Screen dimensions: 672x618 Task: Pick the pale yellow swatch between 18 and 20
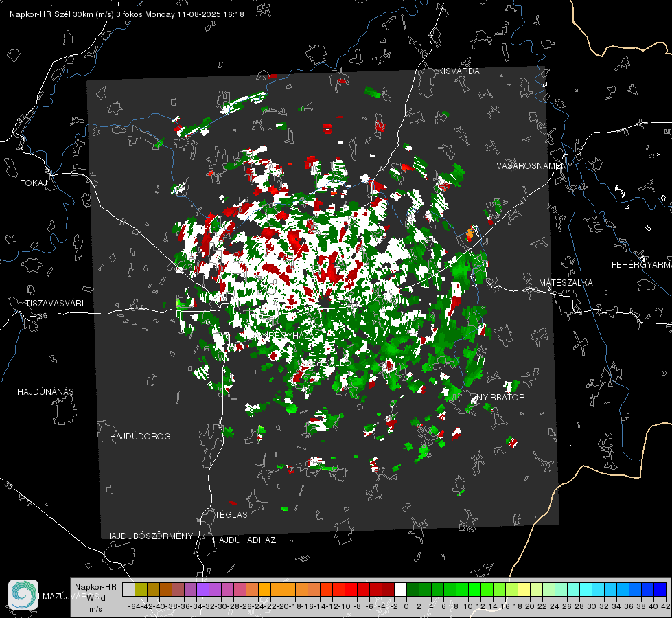524,589
